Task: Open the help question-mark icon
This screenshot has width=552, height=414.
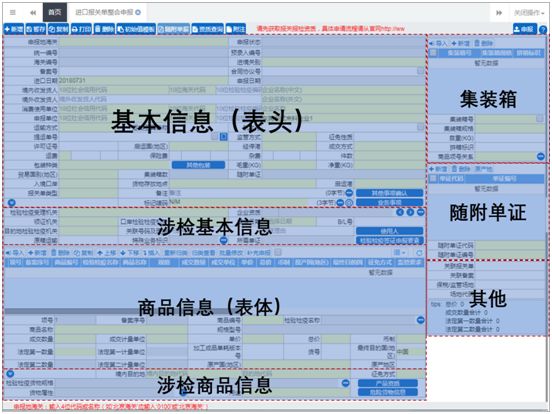Action: click(543, 30)
